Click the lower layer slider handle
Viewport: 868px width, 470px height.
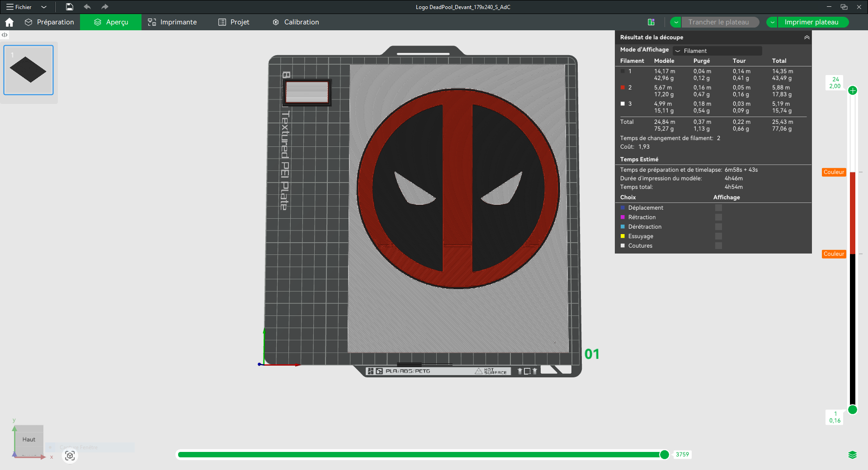tap(853, 409)
